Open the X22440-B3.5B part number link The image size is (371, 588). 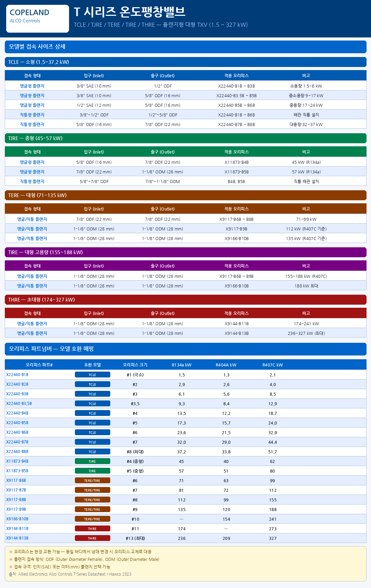(19, 404)
